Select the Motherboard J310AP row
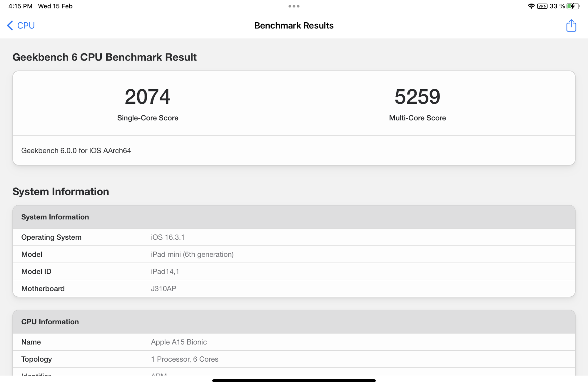The width and height of the screenshot is (588, 386). click(294, 288)
